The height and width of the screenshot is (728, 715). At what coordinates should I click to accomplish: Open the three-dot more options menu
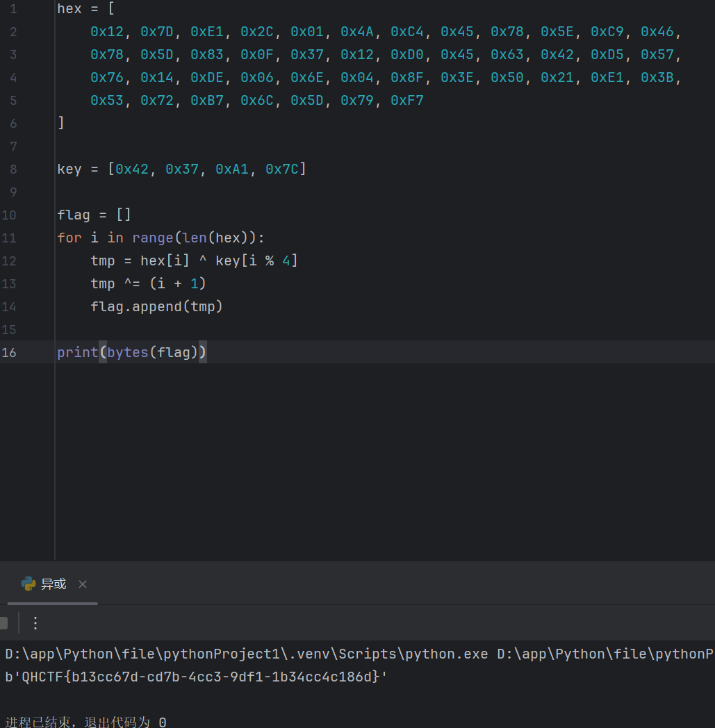pyautogui.click(x=35, y=622)
